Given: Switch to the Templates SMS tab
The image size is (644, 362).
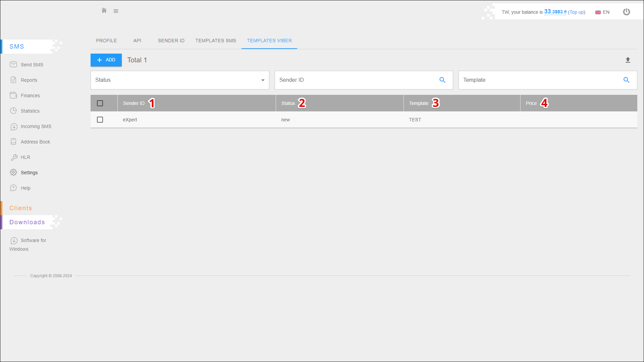Looking at the screenshot, I should tap(216, 41).
